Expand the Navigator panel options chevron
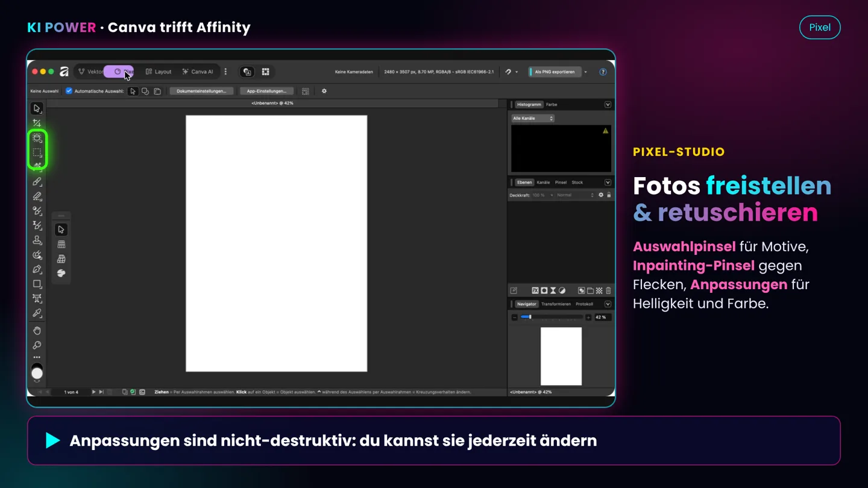Image resolution: width=868 pixels, height=488 pixels. 608,304
